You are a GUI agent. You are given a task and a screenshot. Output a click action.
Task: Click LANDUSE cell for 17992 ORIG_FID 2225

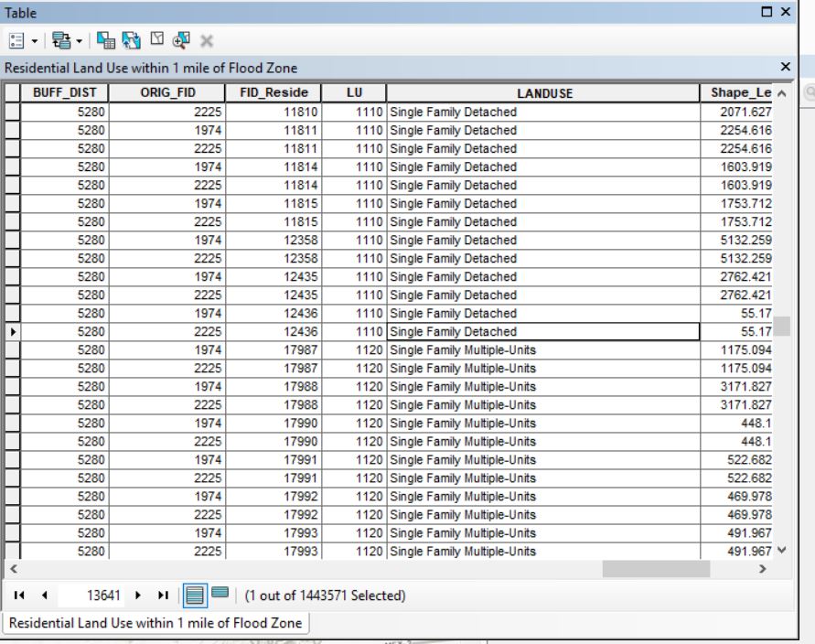[543, 515]
